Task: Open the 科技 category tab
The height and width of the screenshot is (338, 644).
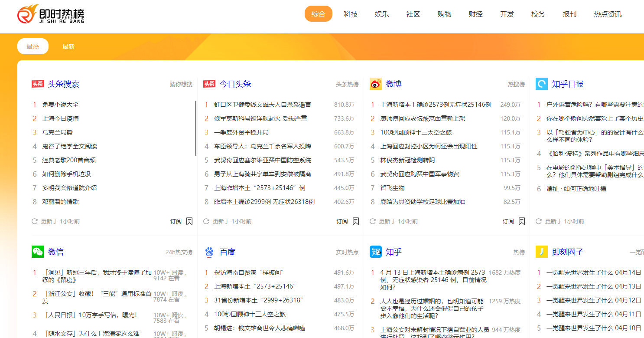Action: (x=351, y=14)
